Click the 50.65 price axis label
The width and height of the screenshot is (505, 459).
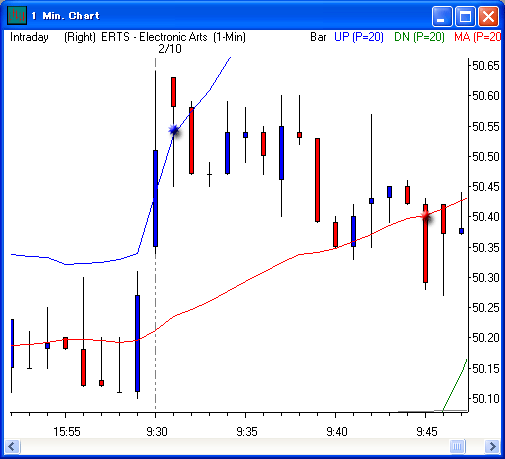click(x=486, y=65)
